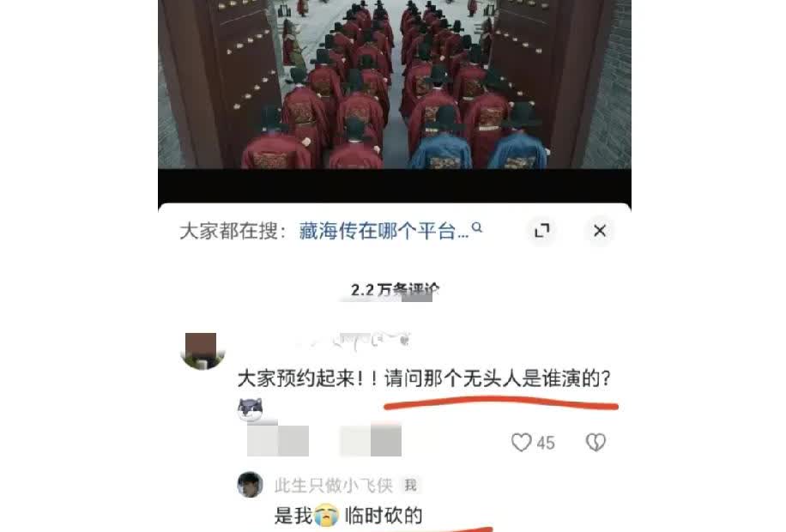Tap the wolf sticker in the comment
This screenshot has height=532, width=786.
(x=251, y=409)
